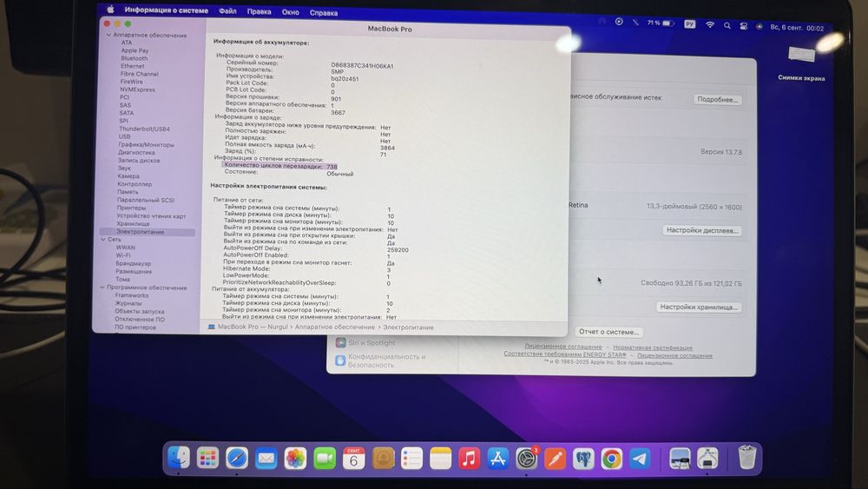Open System Settings with the badge in the Dock
868x489 pixels.
(527, 459)
